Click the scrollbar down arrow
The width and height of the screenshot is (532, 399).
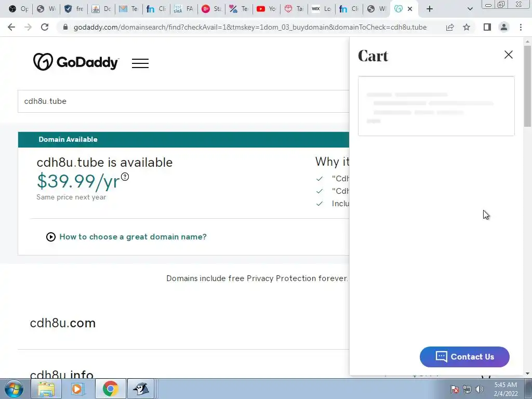tap(527, 374)
